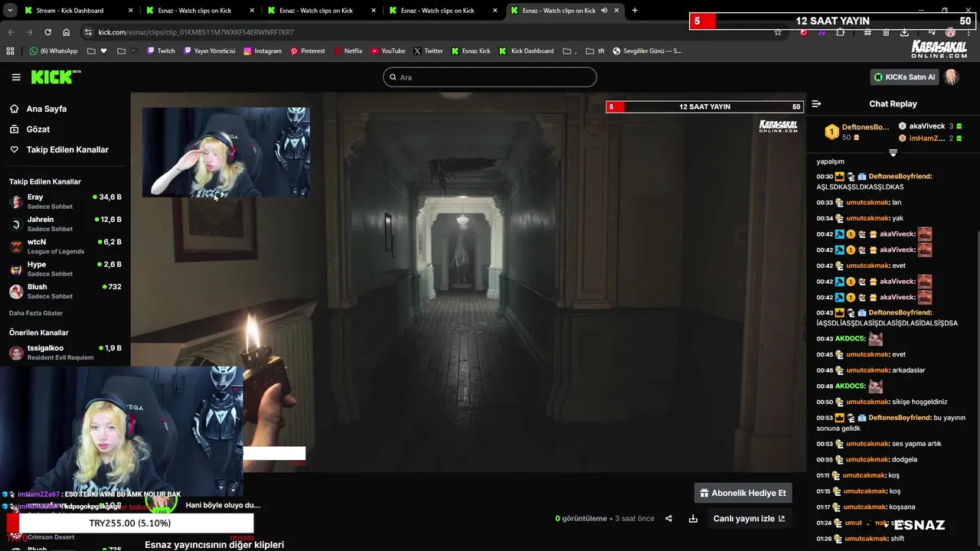Share the clip via share icon

click(668, 518)
